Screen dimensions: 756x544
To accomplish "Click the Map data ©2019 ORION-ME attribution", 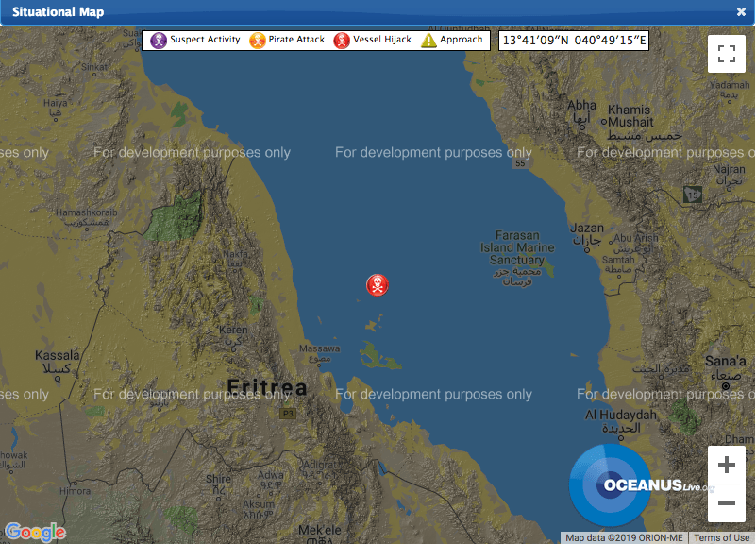I will 624,538.
